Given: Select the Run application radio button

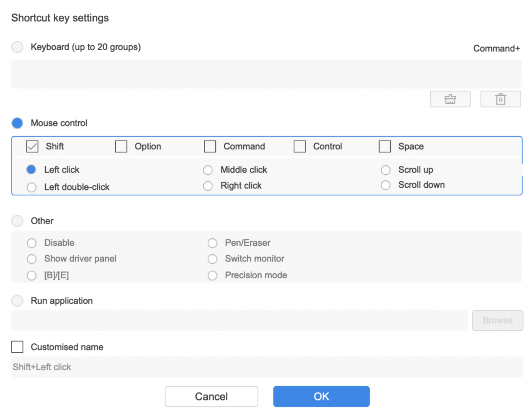Looking at the screenshot, I should pos(17,301).
